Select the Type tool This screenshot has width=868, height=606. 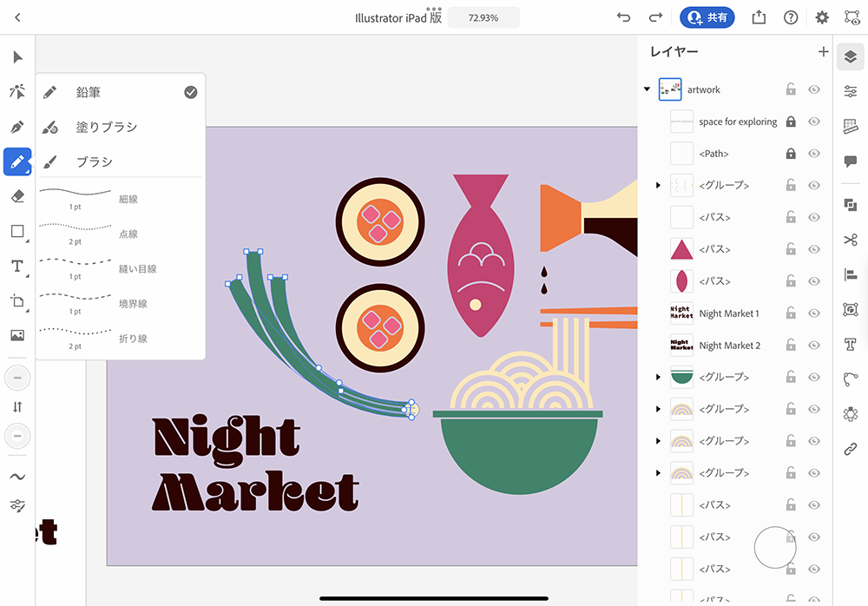[x=17, y=266]
